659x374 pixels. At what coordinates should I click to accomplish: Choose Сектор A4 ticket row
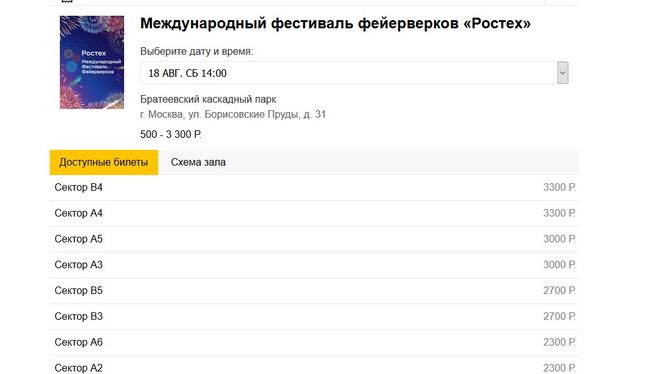click(314, 213)
